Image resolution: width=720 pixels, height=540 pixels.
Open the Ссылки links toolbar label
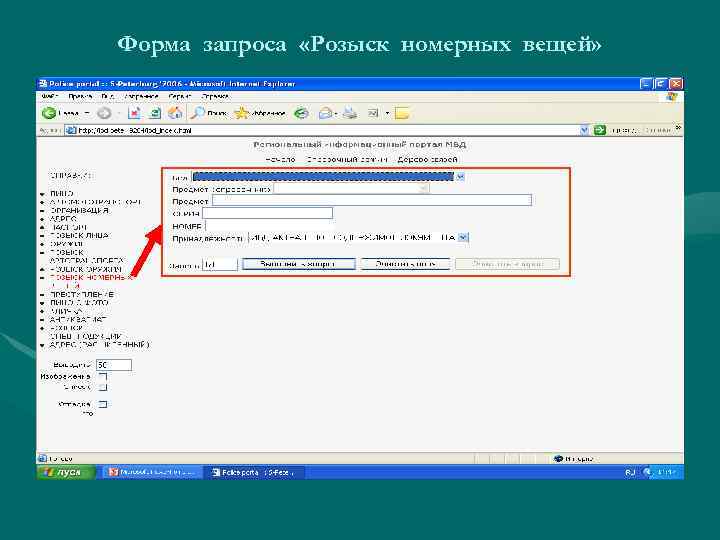click(x=658, y=130)
